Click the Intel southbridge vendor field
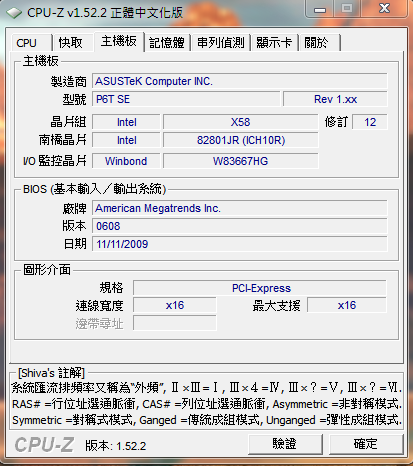The image size is (413, 466). point(126,140)
